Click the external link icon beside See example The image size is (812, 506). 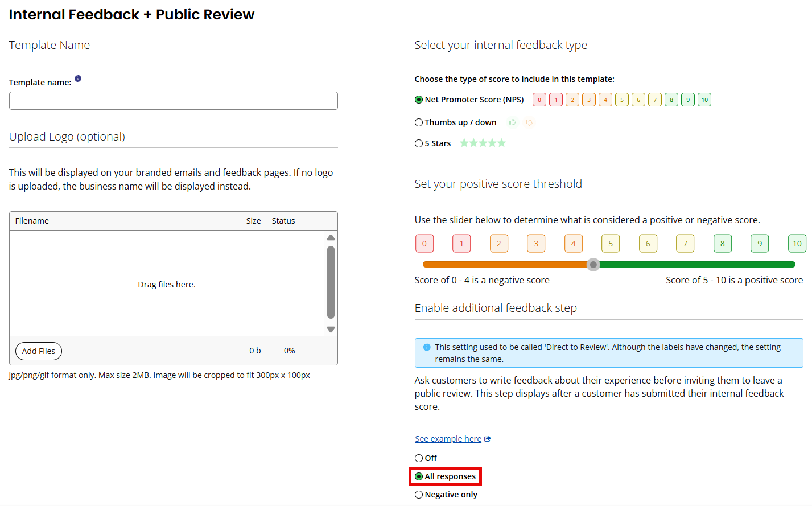488,439
